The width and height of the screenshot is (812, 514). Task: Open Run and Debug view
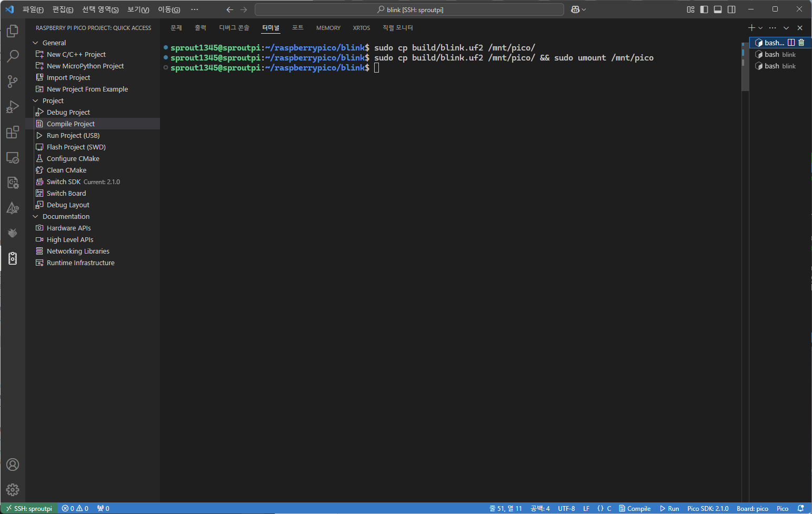(13, 107)
